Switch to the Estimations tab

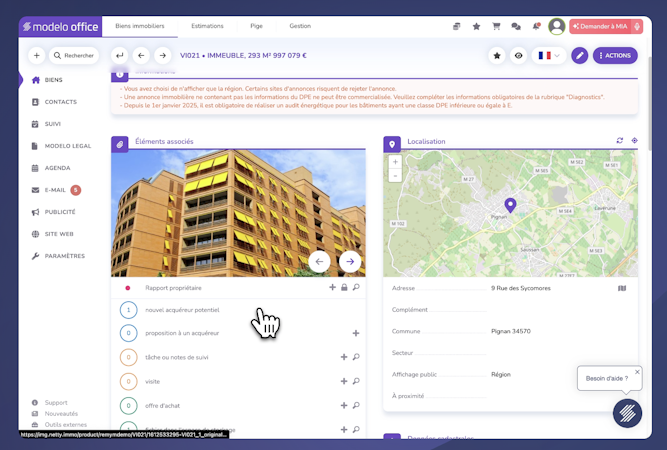pos(207,26)
